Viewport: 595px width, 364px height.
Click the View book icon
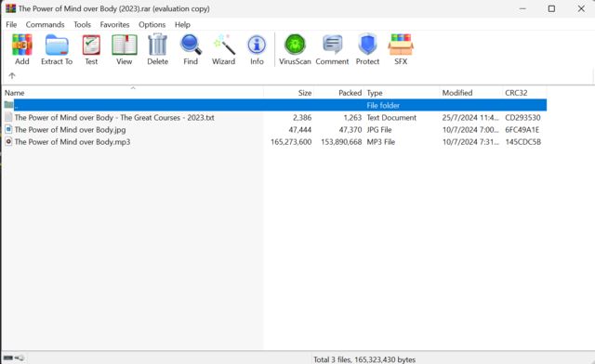124,49
